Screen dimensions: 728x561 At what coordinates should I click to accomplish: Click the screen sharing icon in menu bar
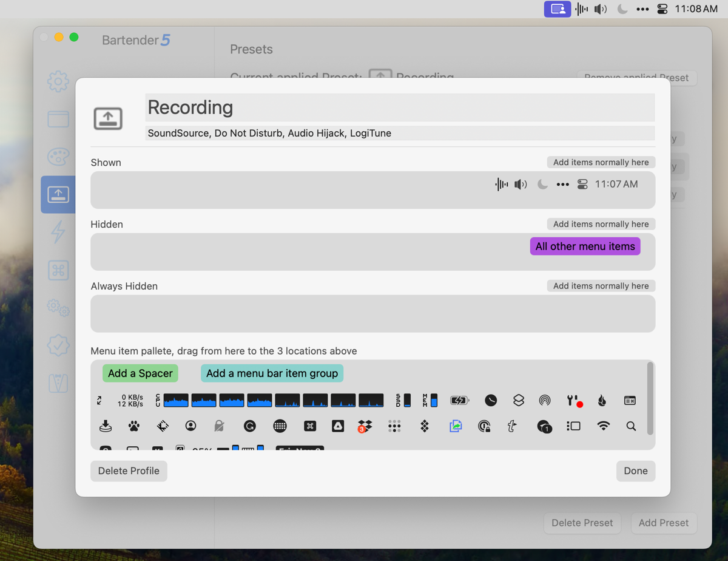[558, 9]
